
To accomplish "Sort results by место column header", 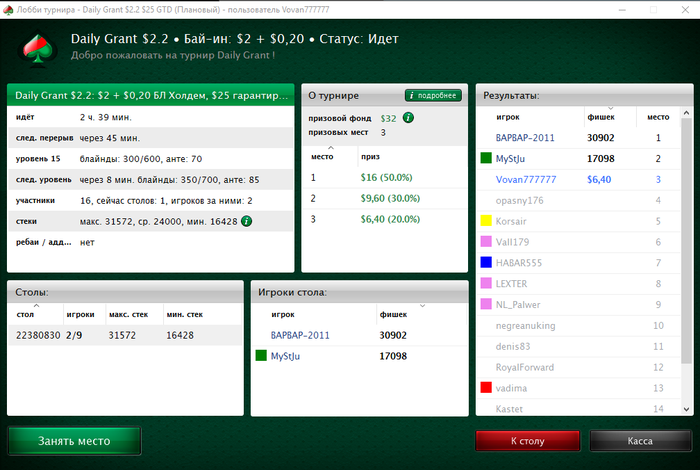I will click(x=658, y=117).
